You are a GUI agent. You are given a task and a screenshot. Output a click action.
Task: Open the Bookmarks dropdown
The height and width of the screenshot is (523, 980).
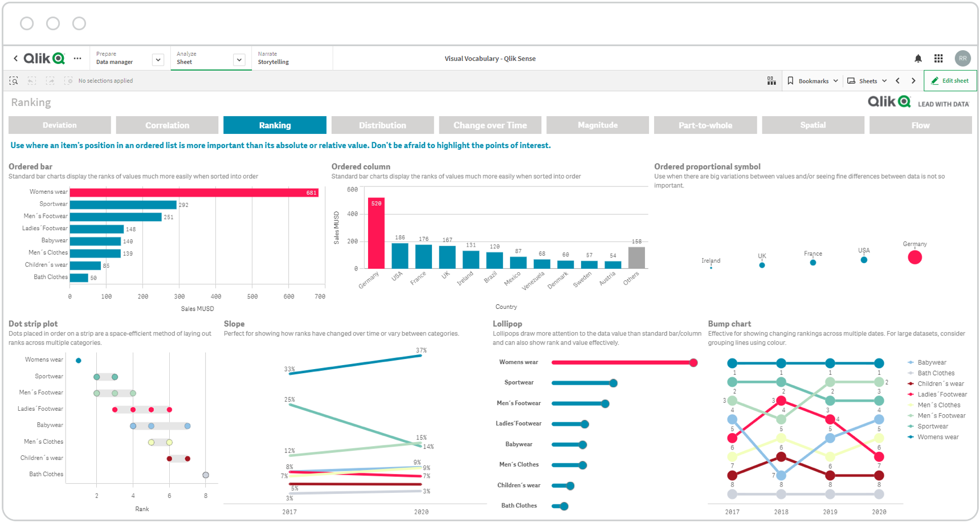[x=813, y=81]
